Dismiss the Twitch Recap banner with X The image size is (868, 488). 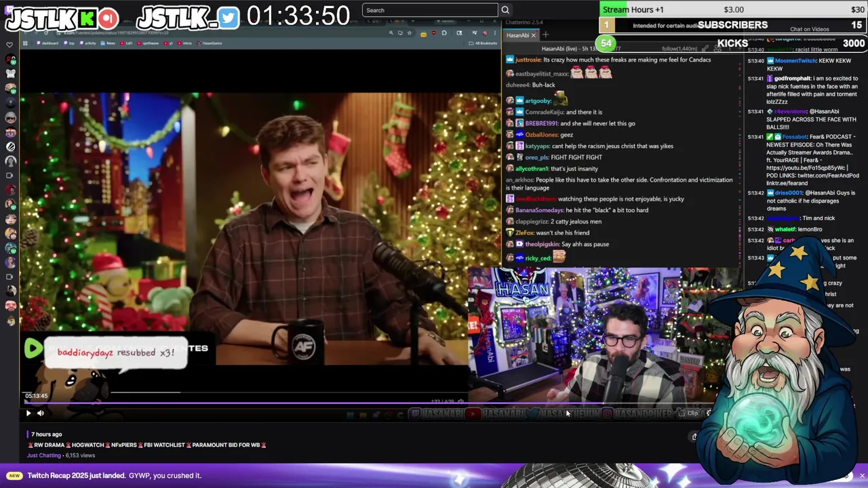862,475
